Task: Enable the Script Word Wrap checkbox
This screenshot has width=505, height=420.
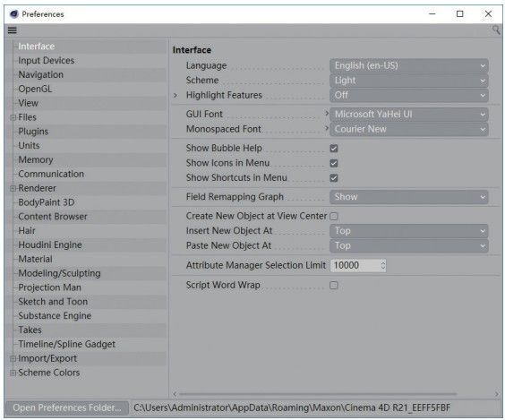Action: 334,285
